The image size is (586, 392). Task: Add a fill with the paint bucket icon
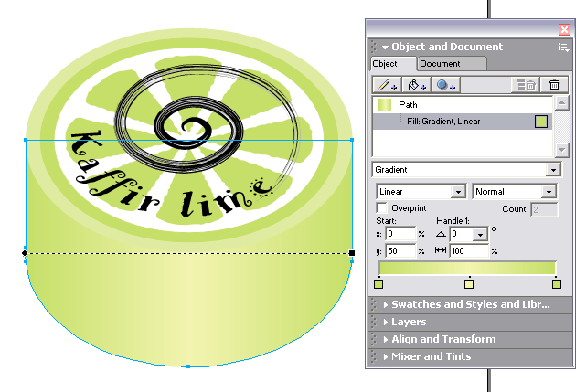[x=416, y=85]
